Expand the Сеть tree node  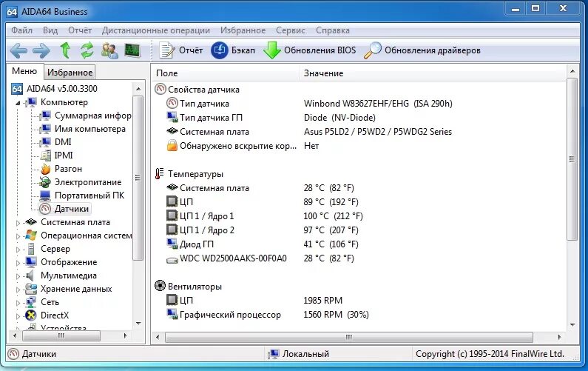coord(18,303)
